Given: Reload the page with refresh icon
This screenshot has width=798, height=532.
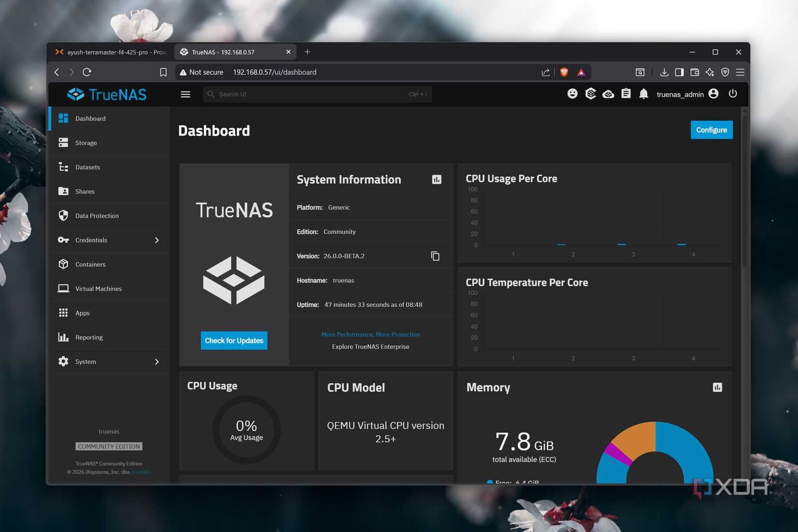Looking at the screenshot, I should pos(87,72).
